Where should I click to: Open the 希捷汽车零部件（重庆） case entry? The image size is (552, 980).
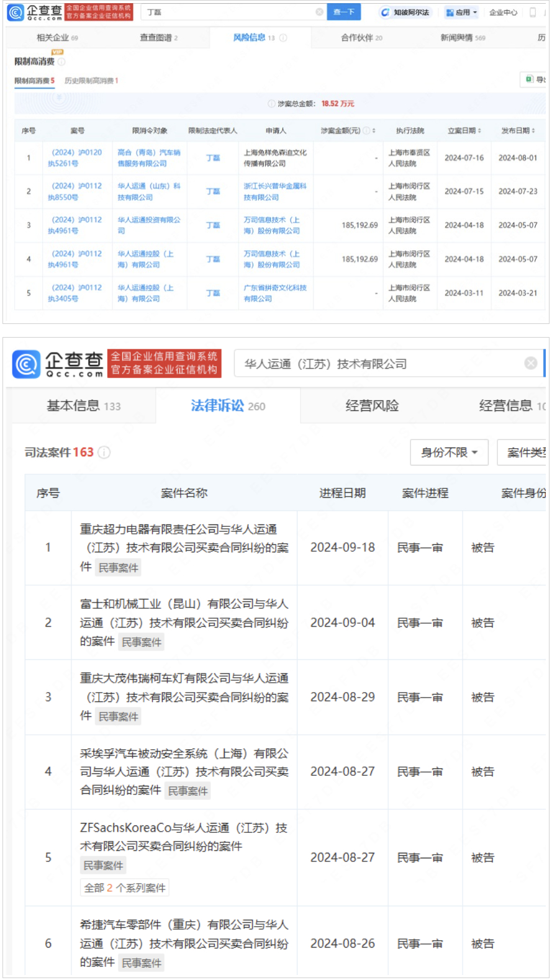(184, 943)
